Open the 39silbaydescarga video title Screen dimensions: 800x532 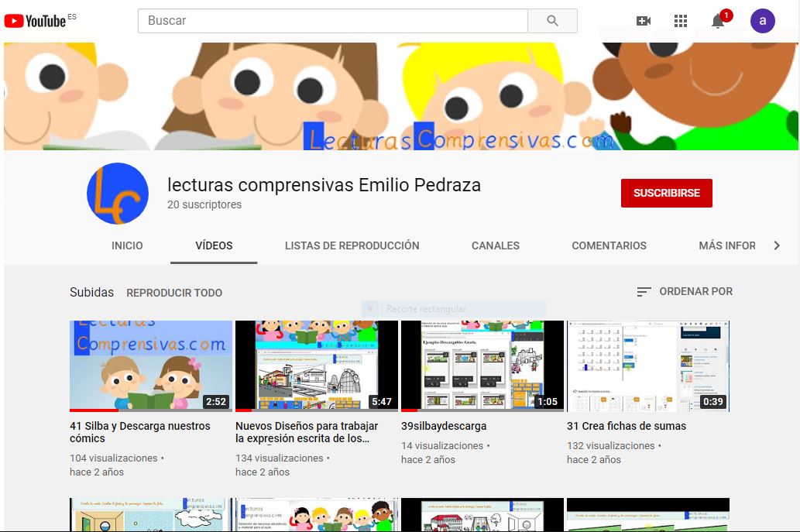444,426
